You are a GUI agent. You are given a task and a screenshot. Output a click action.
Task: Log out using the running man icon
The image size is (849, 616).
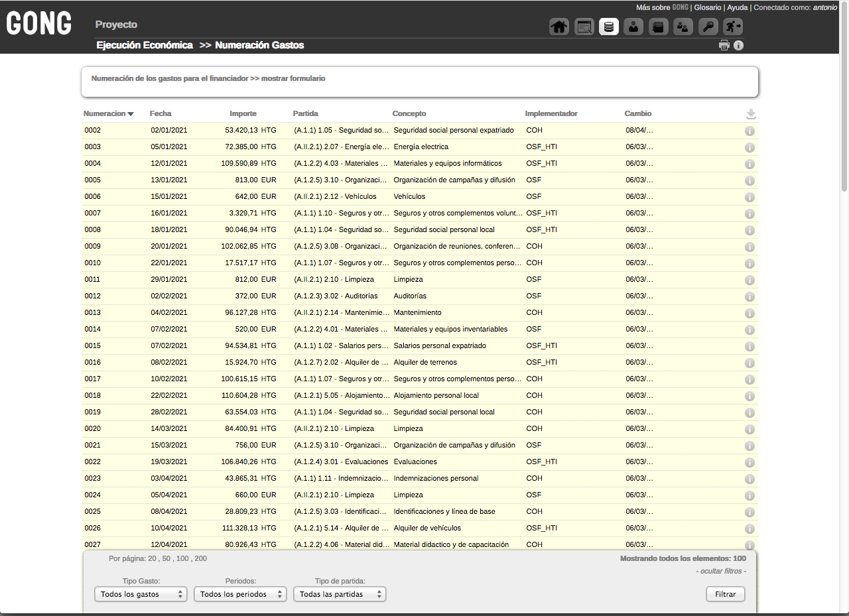pos(732,27)
